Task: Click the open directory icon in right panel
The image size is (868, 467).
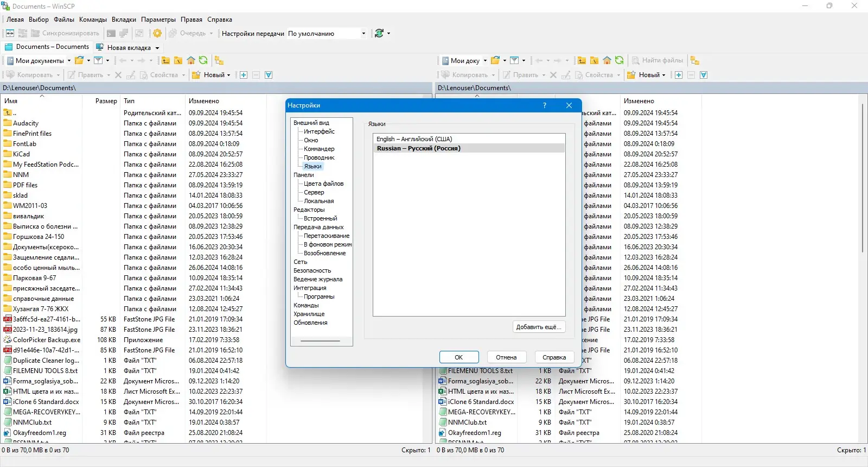Action: point(495,60)
